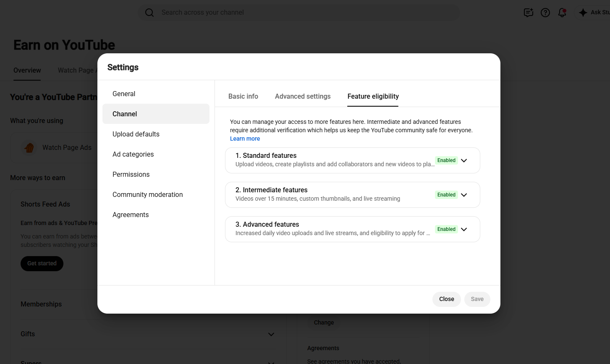Expand the Gifts row chevron
This screenshot has width=610, height=364.
[271, 334]
